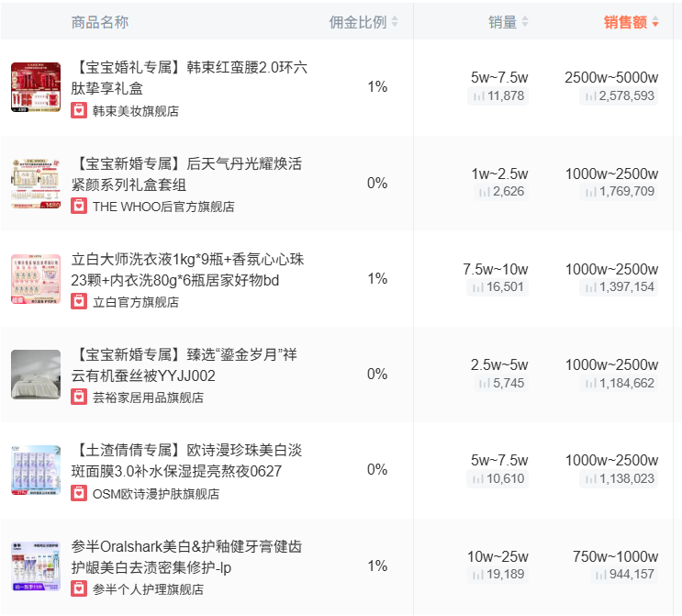
Task: Open the 有机蚕丝被 bedding product thumbnail
Action: [36, 374]
